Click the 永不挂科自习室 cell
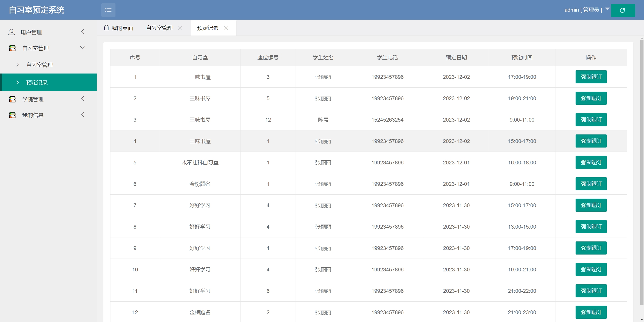The image size is (644, 322). [200, 163]
